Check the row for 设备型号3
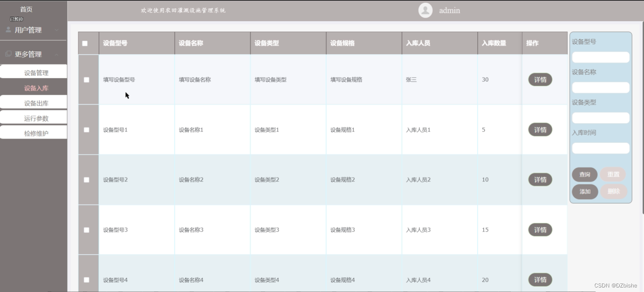The height and width of the screenshot is (292, 644). 87,230
